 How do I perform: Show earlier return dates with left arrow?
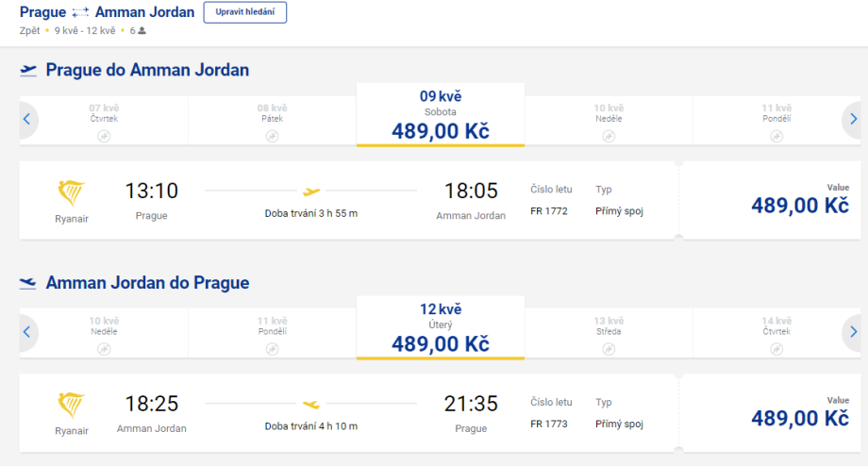pos(27,331)
